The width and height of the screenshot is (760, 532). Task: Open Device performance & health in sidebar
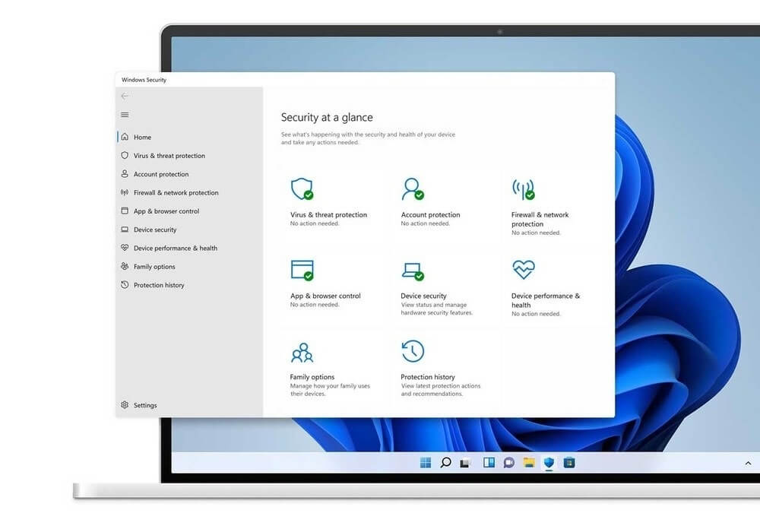pyautogui.click(x=189, y=248)
